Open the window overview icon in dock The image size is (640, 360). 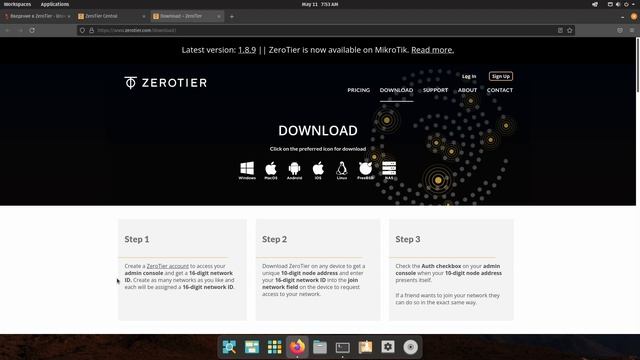click(252, 347)
